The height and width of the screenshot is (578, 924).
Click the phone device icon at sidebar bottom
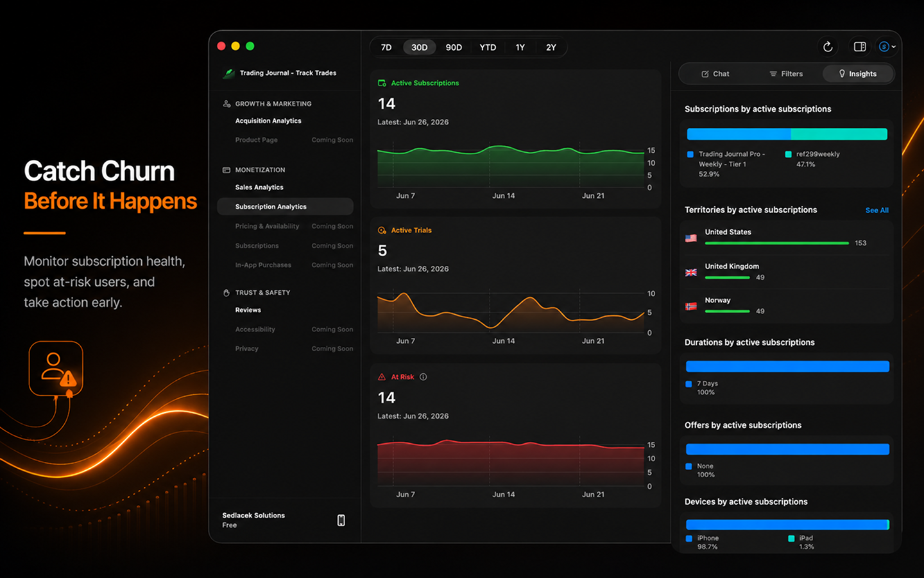click(341, 520)
